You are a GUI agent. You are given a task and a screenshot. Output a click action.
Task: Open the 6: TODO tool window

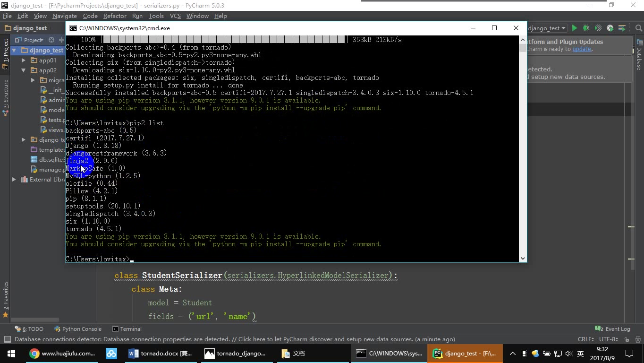[x=29, y=329]
